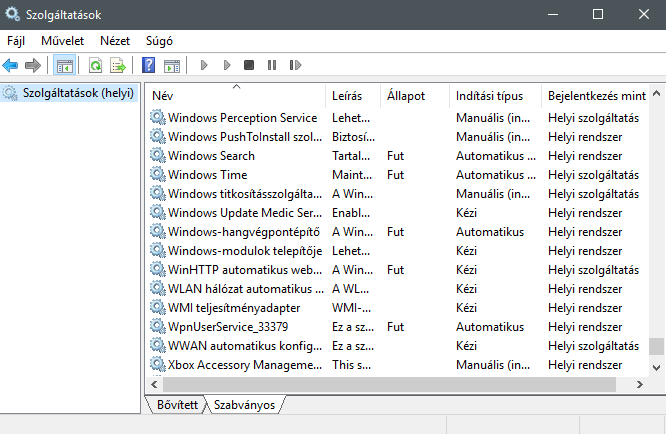Click Helyi szolgáltatás for Windows Time

(x=593, y=175)
